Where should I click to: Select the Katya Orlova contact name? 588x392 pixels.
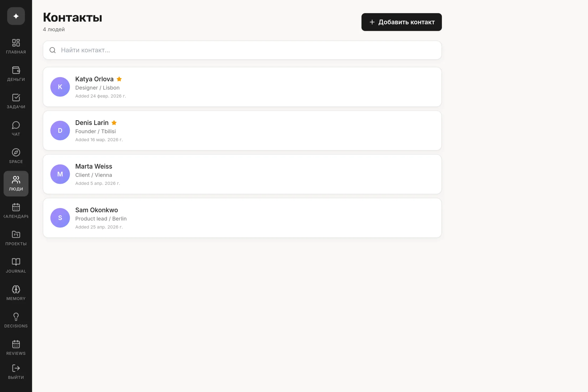(94, 79)
